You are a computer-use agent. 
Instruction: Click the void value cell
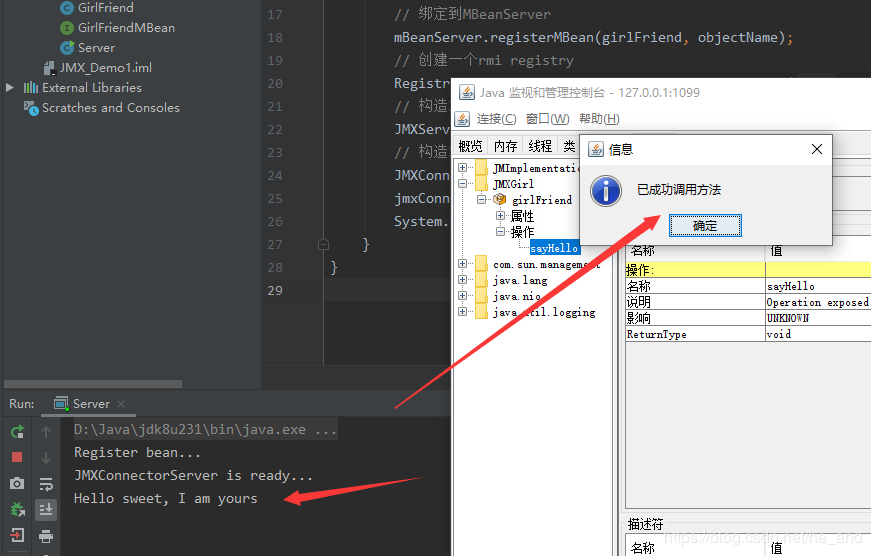click(818, 334)
